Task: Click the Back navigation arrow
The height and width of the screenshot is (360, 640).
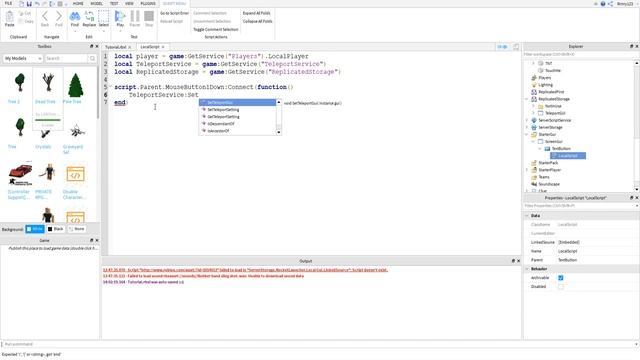Action: coord(45,16)
